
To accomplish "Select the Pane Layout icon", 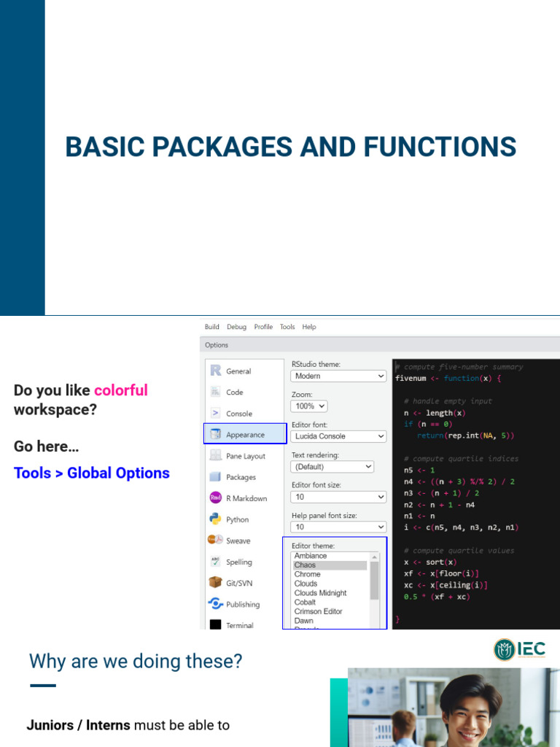I will tap(216, 455).
